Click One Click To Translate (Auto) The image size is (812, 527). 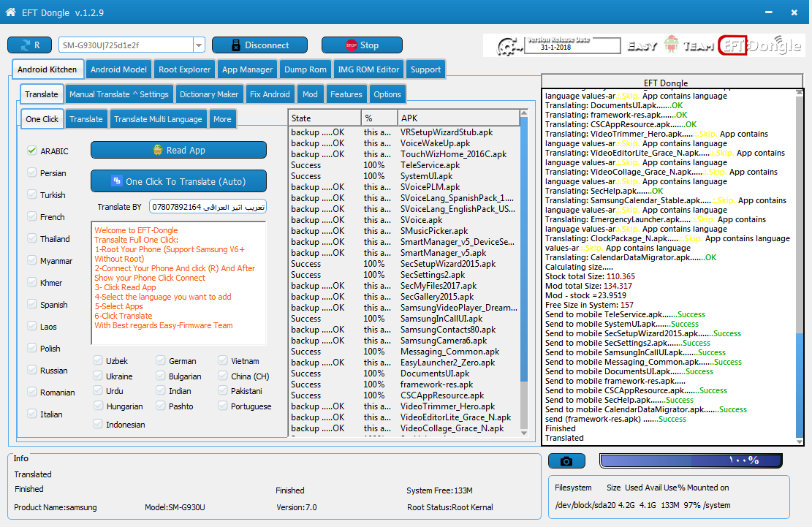tap(178, 181)
